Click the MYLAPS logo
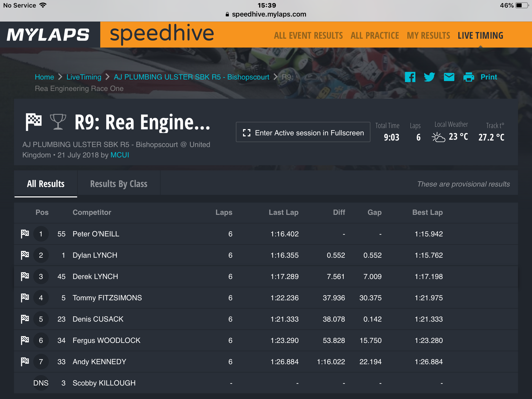The height and width of the screenshot is (399, 532). (x=48, y=35)
